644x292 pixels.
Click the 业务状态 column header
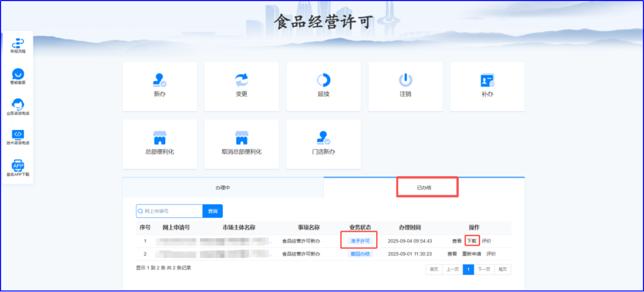point(360,228)
